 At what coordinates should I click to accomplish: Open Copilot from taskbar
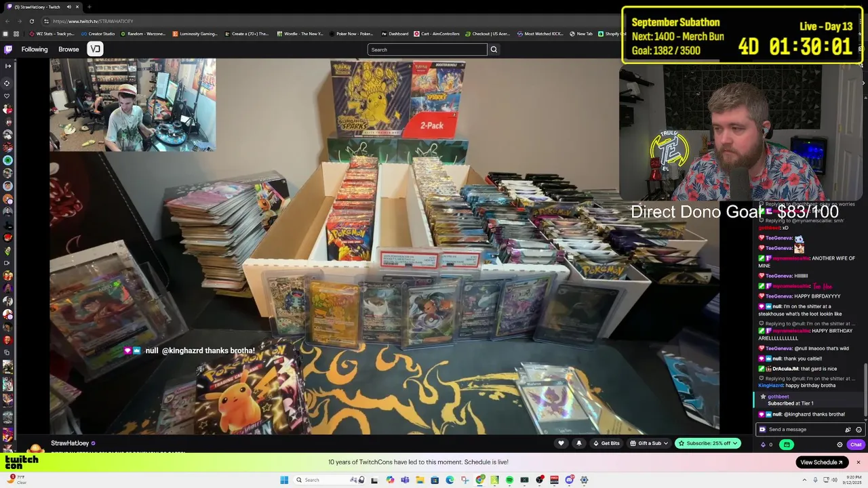[x=390, y=480]
